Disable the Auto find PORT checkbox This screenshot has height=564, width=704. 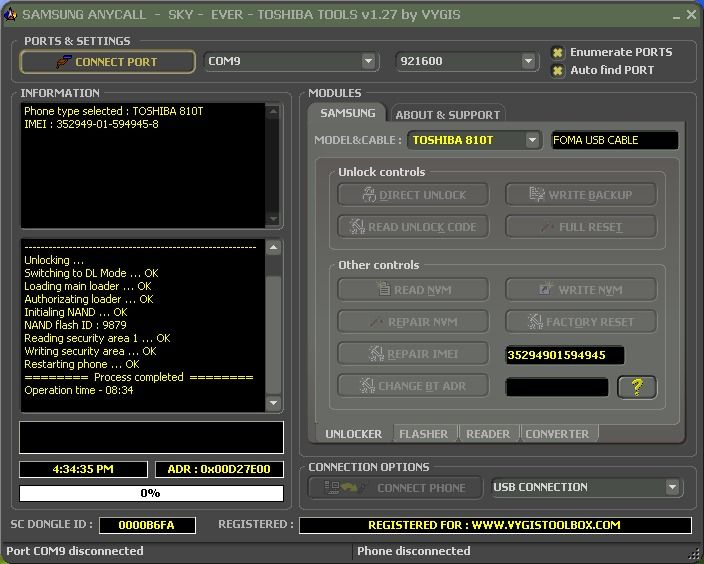[x=558, y=71]
